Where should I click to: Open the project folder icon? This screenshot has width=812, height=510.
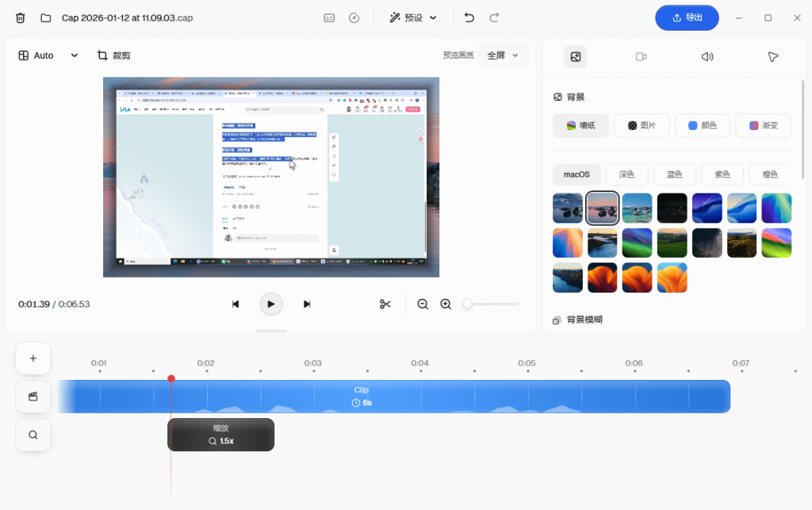[46, 17]
